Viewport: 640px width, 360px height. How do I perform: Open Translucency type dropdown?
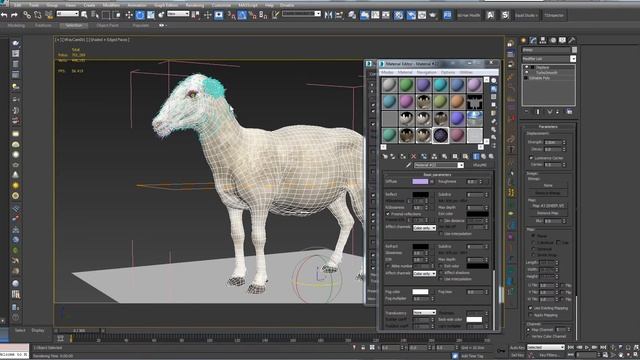coord(424,312)
